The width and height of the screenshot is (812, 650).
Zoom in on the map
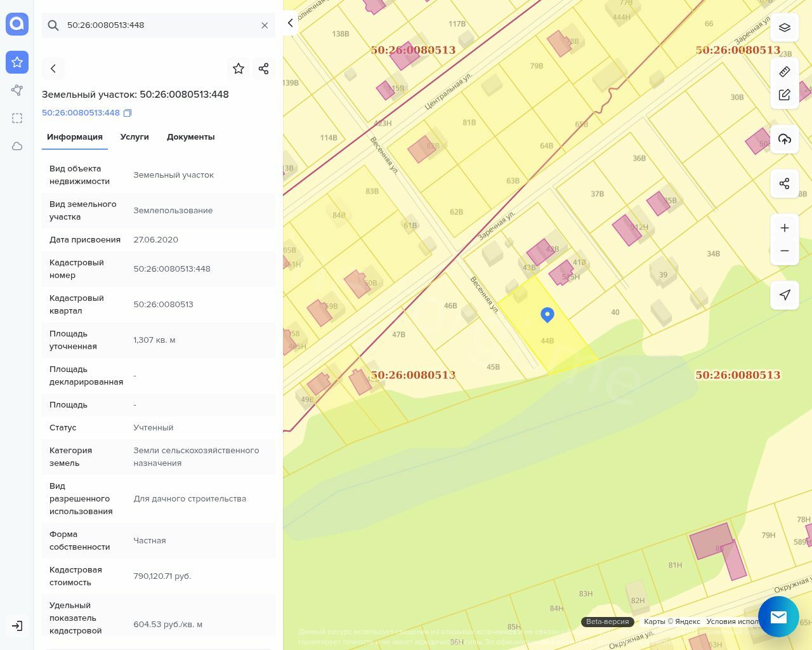(x=785, y=228)
